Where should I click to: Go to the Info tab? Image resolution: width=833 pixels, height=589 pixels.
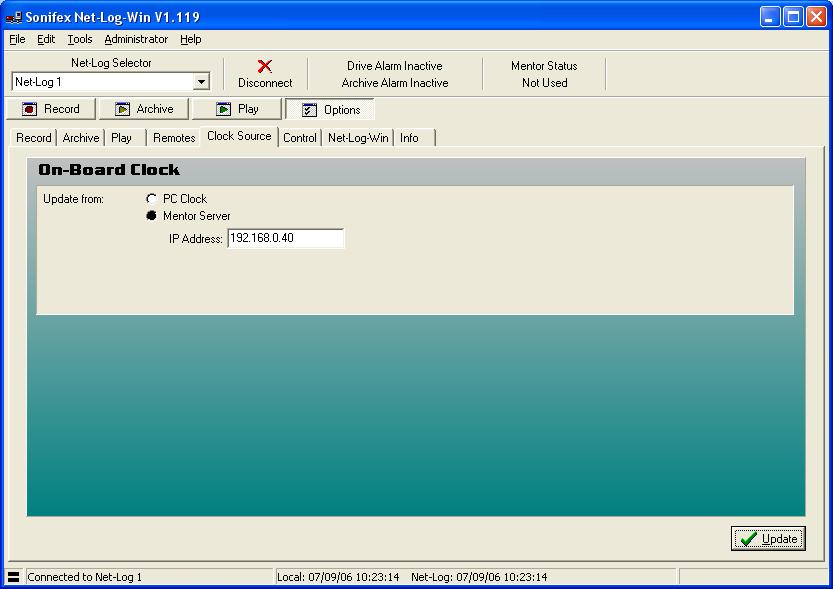point(409,138)
